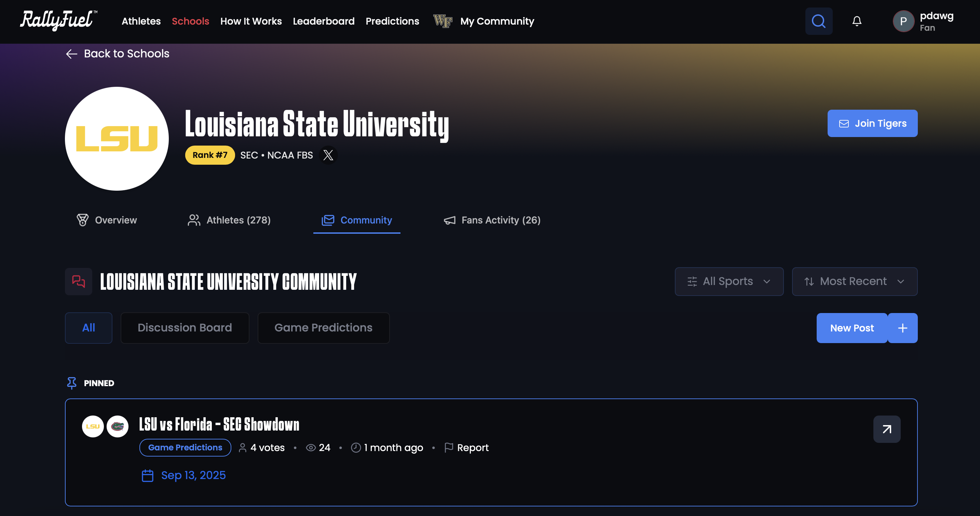Switch to the Community tab
The height and width of the screenshot is (516, 980).
pos(356,220)
